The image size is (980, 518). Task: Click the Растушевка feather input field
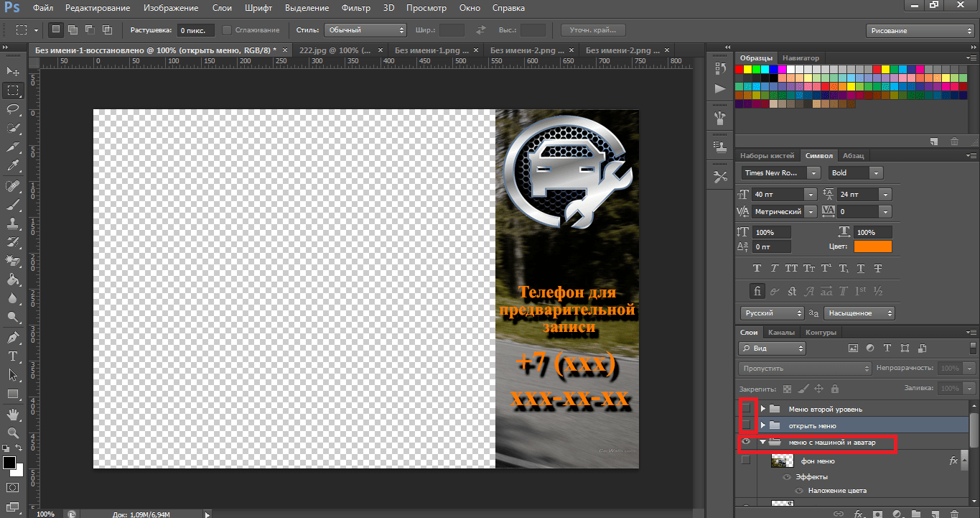point(194,30)
